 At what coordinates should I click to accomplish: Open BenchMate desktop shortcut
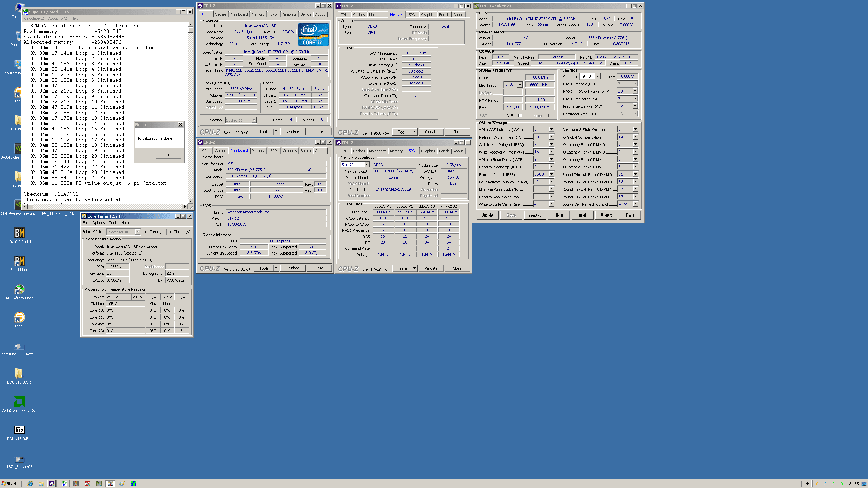pyautogui.click(x=19, y=261)
